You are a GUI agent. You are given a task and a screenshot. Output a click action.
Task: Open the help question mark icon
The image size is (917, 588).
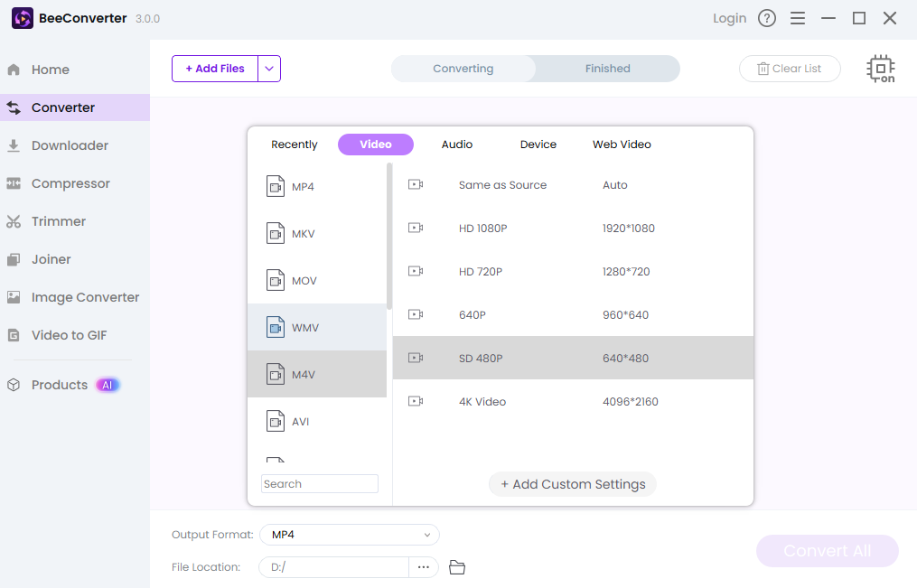(x=767, y=18)
